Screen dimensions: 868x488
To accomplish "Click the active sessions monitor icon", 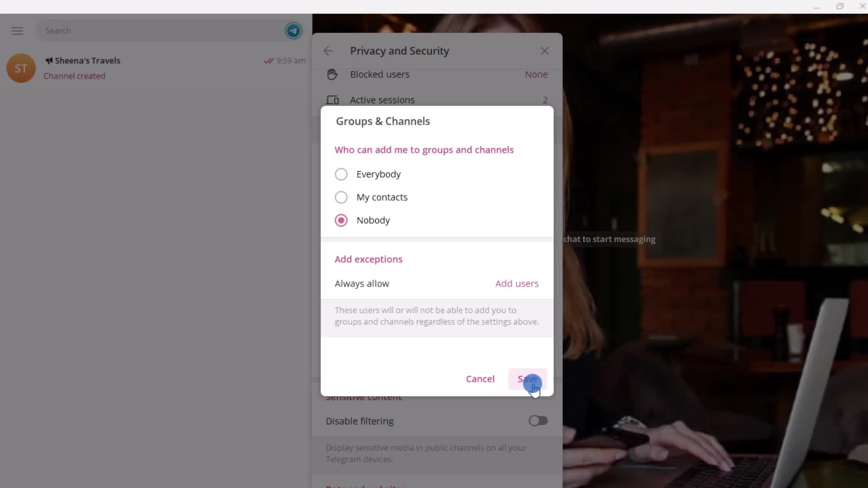I will click(x=333, y=99).
